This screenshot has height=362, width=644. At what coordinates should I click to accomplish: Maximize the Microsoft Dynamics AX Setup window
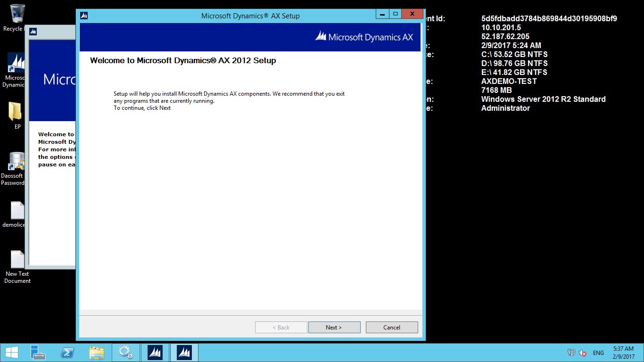coord(396,14)
